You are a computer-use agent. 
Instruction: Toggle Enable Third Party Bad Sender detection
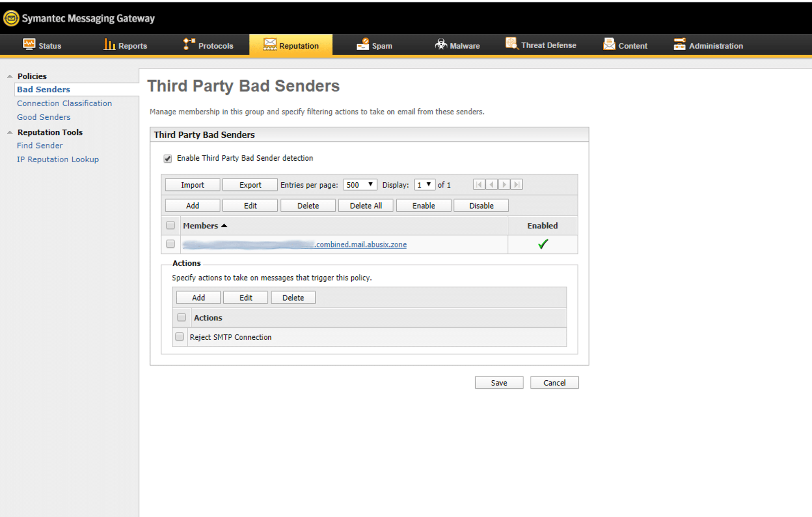[x=168, y=158]
